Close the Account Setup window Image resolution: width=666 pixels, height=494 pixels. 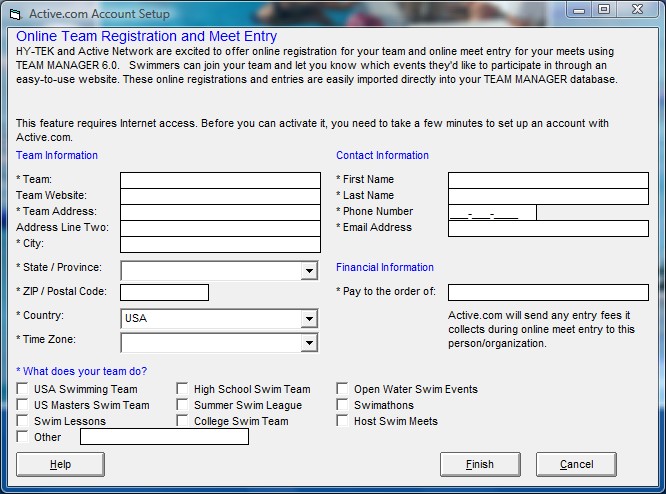point(637,10)
